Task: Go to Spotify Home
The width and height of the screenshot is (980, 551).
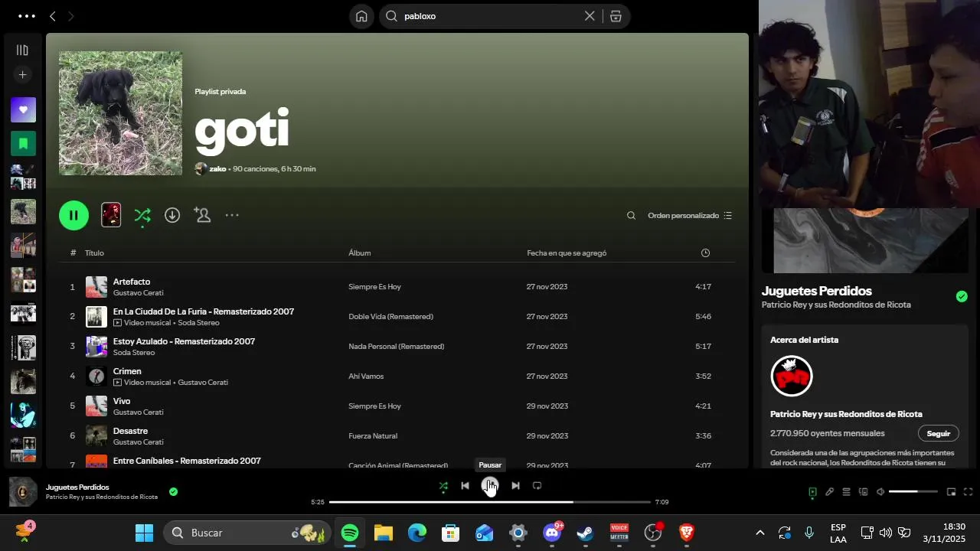Action: click(x=361, y=16)
